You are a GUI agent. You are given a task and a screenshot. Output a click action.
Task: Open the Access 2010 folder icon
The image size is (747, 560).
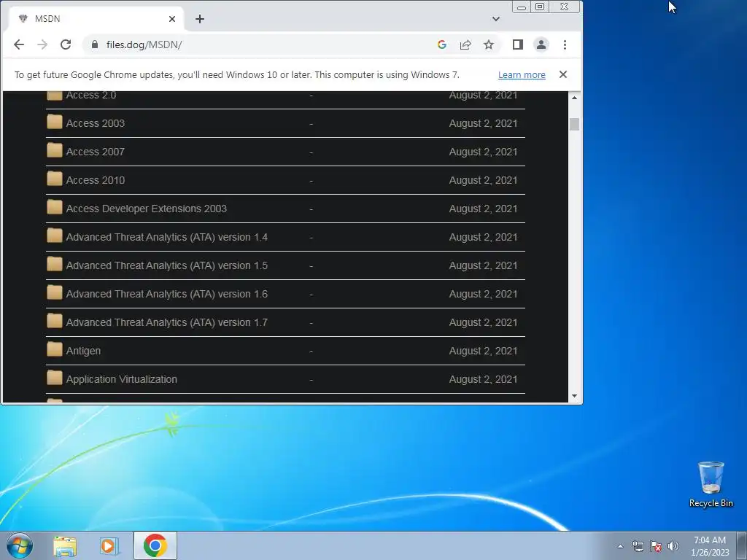[54, 179]
